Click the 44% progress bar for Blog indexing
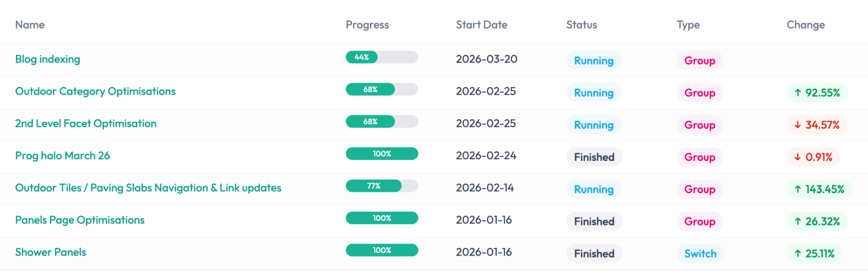 pos(382,57)
